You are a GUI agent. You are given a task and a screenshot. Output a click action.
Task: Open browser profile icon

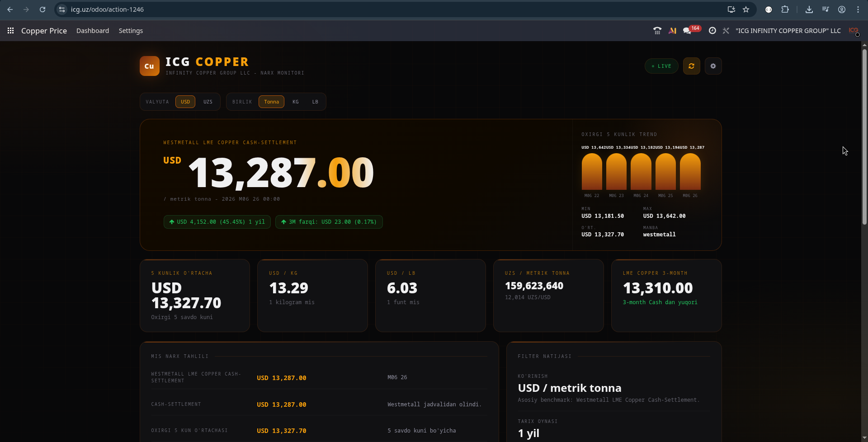842,9
